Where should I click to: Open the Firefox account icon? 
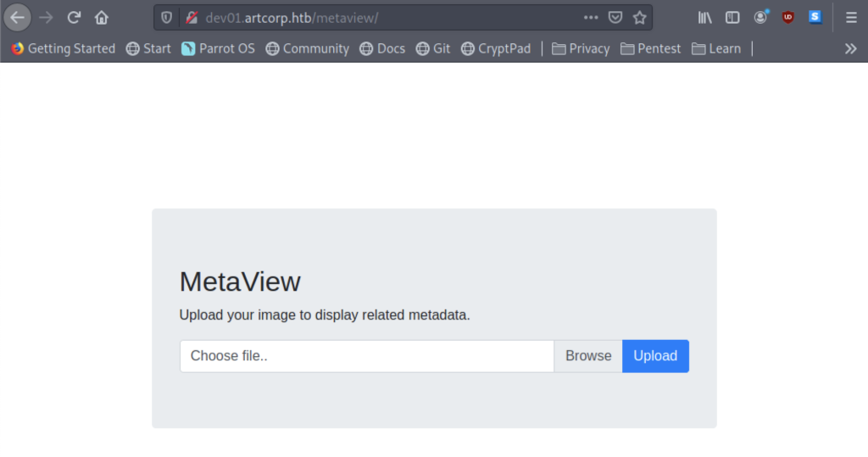coord(760,18)
